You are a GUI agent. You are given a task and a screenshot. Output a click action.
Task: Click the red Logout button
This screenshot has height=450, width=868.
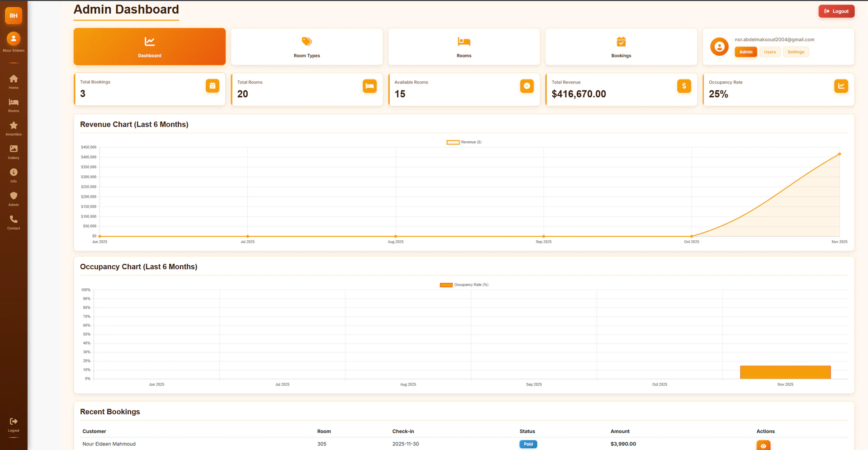[x=836, y=11]
